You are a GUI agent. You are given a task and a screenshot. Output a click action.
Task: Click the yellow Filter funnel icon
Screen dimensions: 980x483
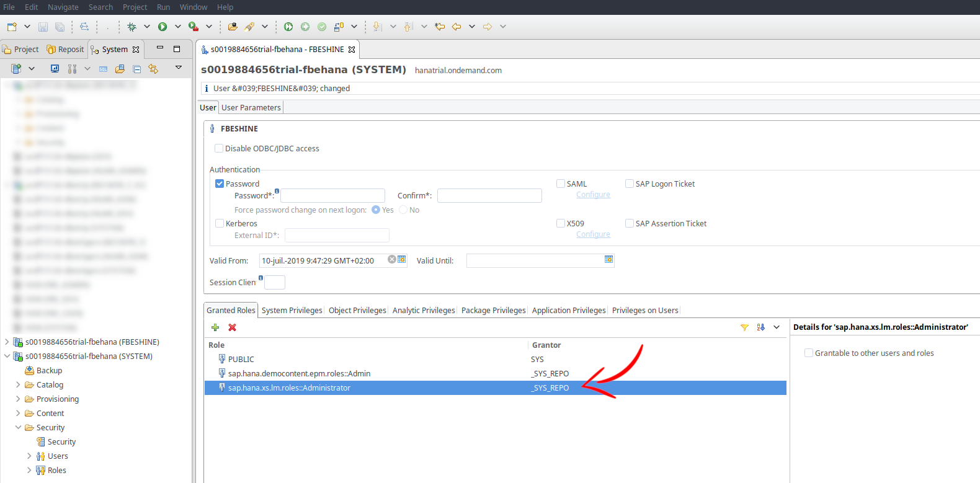pyautogui.click(x=744, y=327)
